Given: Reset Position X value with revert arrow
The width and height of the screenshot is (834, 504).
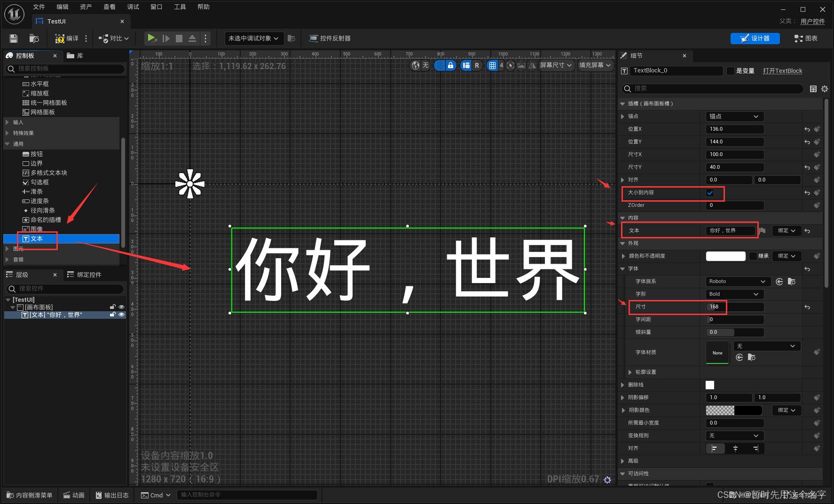Looking at the screenshot, I should tap(807, 129).
